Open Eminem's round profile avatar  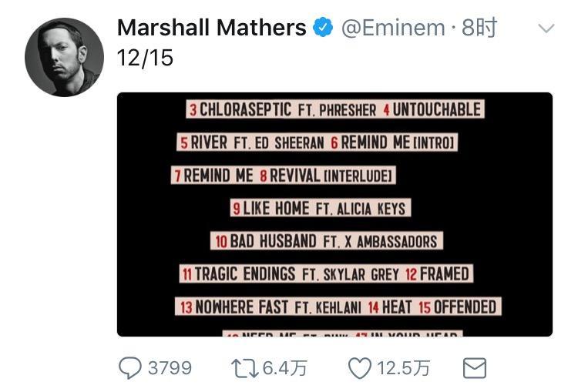64,57
